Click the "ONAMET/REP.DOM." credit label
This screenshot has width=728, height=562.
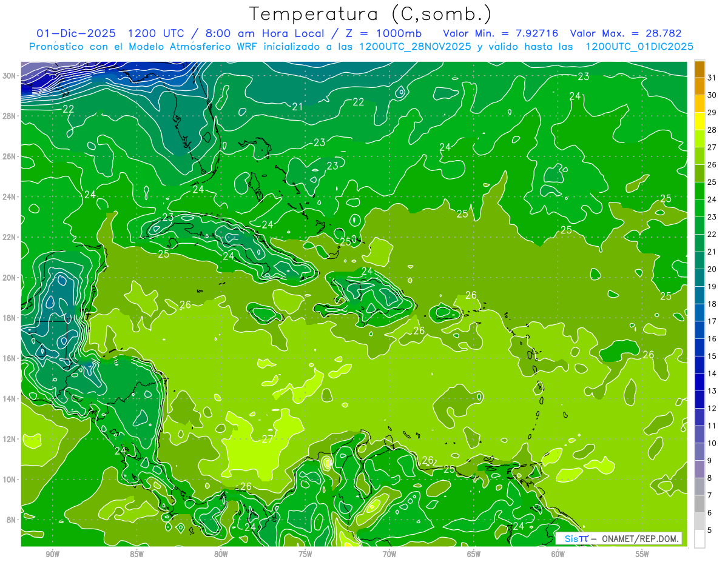640,538
